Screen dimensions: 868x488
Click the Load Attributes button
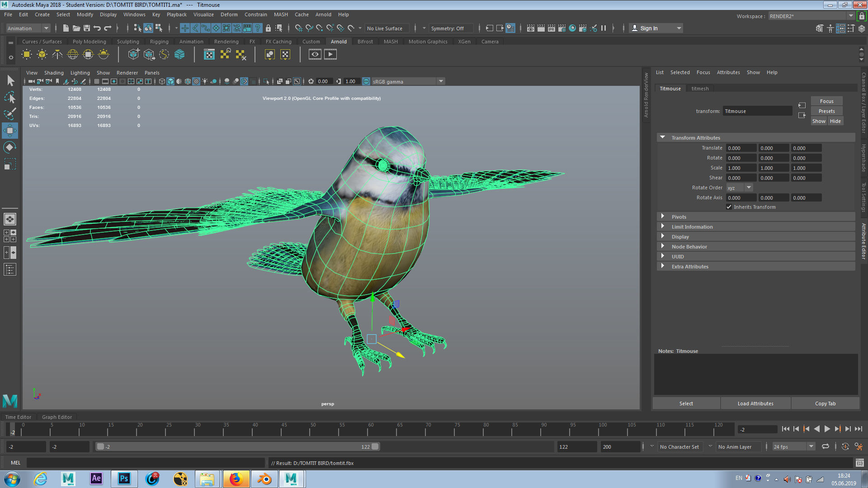[755, 404]
